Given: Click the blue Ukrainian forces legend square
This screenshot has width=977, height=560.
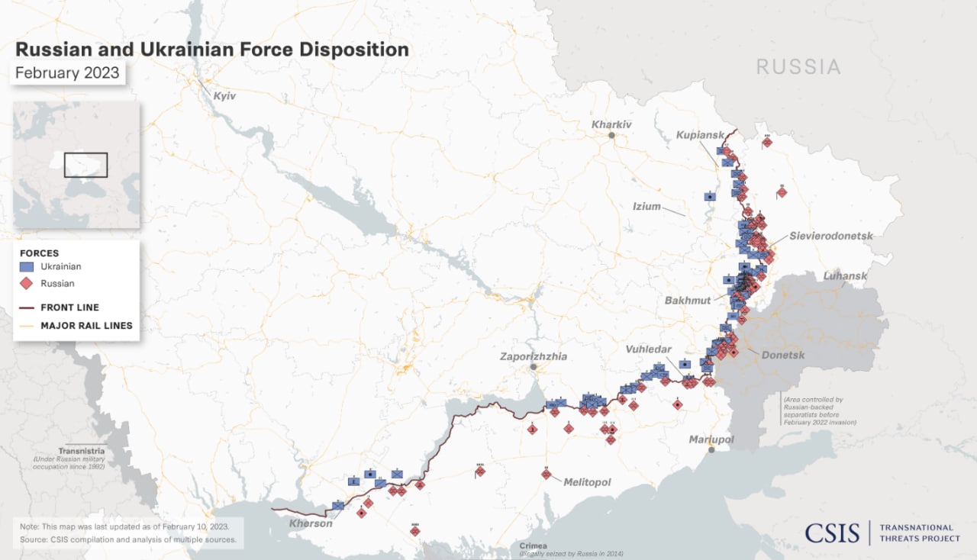Looking at the screenshot, I should click(x=28, y=267).
